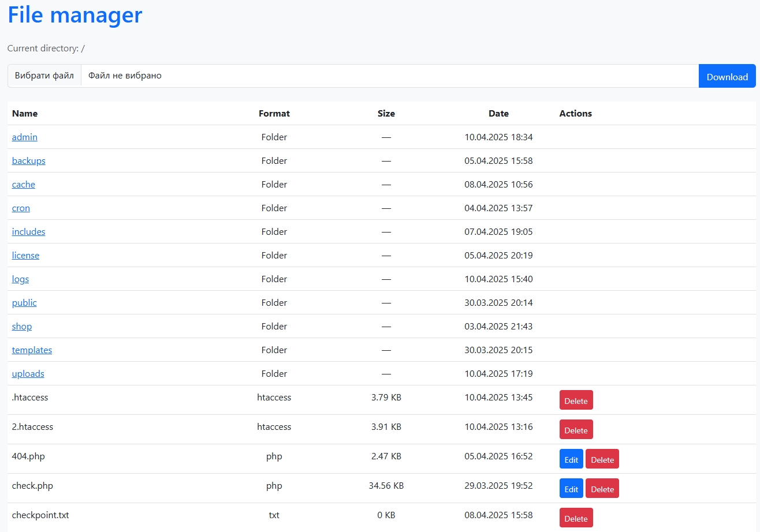Open the includes folder

pos(28,232)
